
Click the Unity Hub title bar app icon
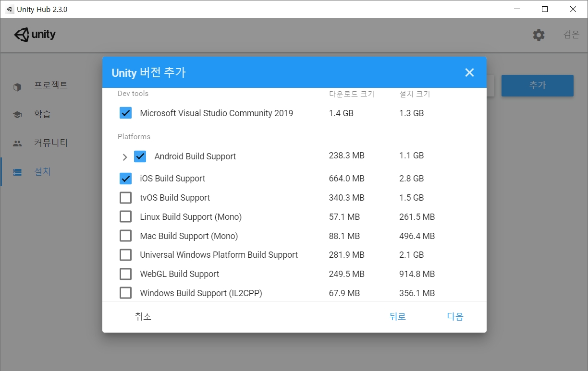(x=10, y=9)
